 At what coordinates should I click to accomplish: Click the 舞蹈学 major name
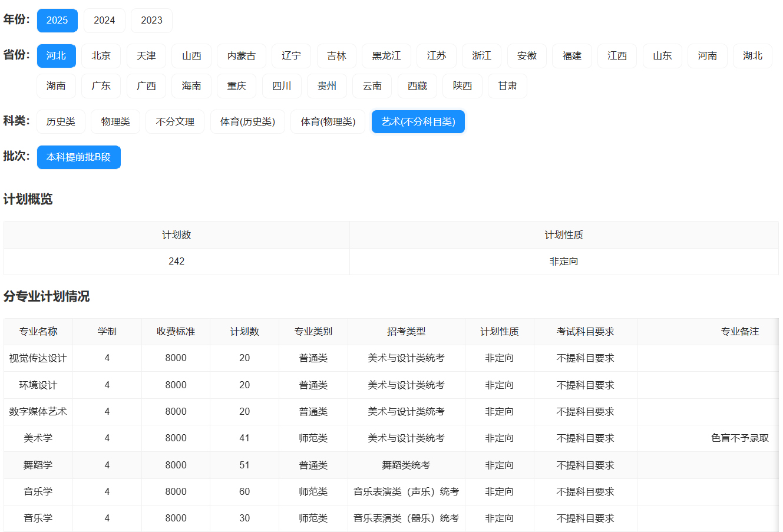[38, 465]
